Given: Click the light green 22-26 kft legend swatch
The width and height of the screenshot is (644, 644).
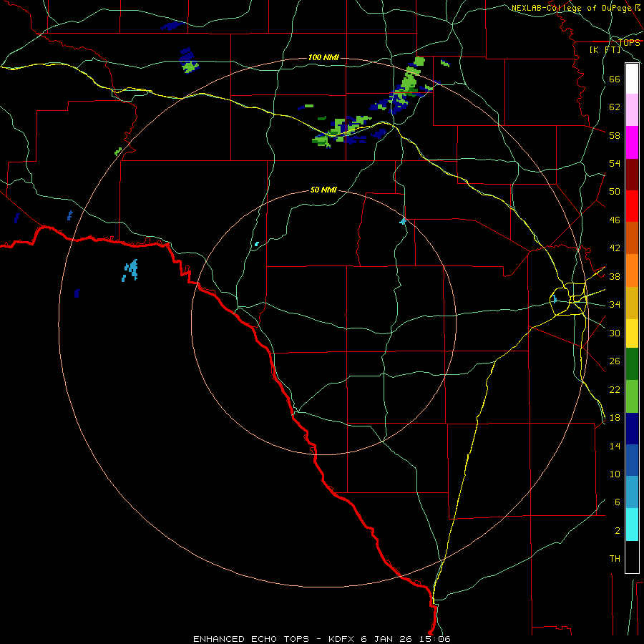Looking at the screenshot, I should click(632, 396).
